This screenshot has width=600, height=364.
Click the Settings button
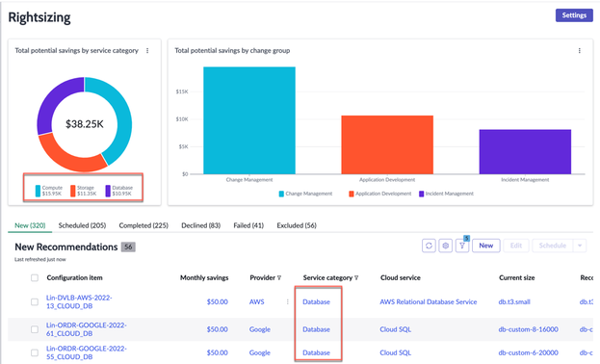(574, 15)
